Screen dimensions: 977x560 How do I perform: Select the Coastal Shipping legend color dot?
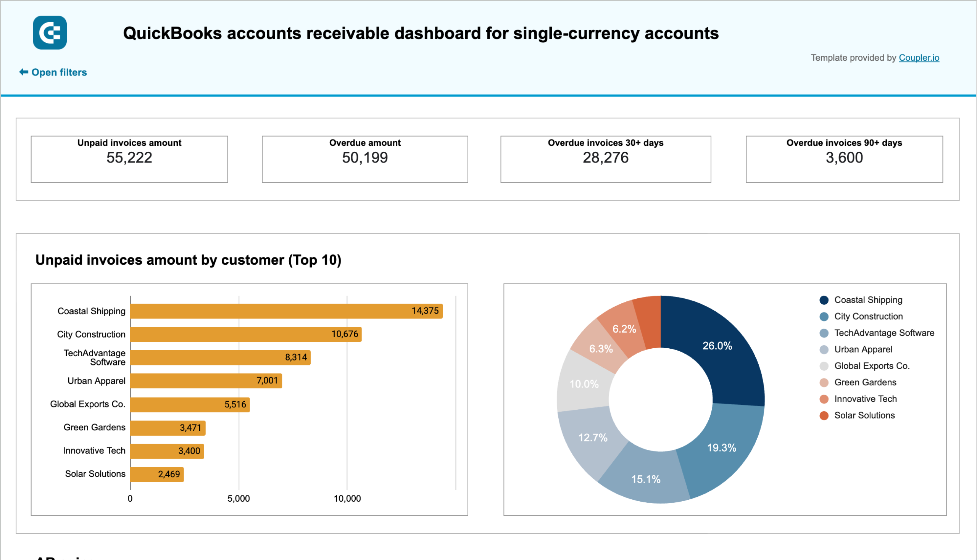(x=825, y=299)
